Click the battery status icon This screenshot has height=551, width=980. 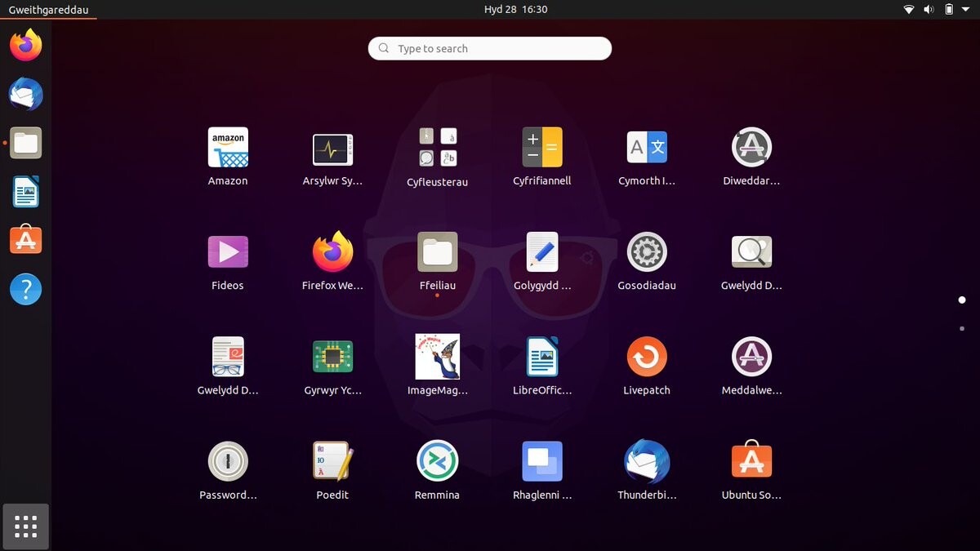949,10
